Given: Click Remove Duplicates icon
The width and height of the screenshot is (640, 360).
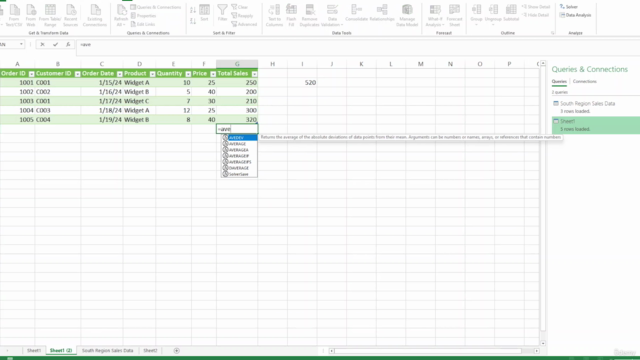Looking at the screenshot, I should tap(309, 15).
